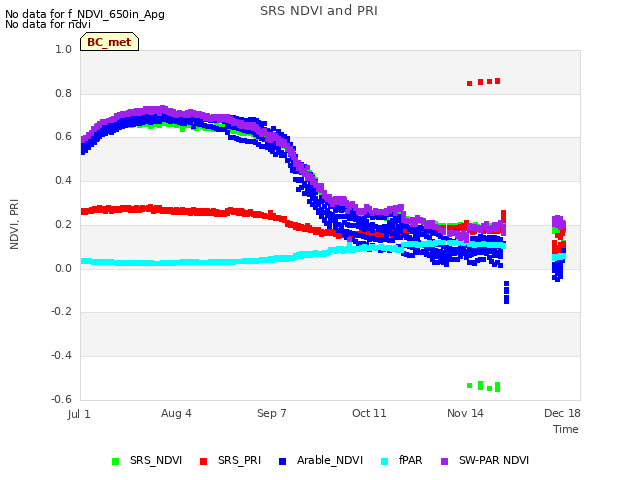Click the green SRS_NDVI legend swatch
Viewport: 640px width, 480px height.
pos(116,461)
